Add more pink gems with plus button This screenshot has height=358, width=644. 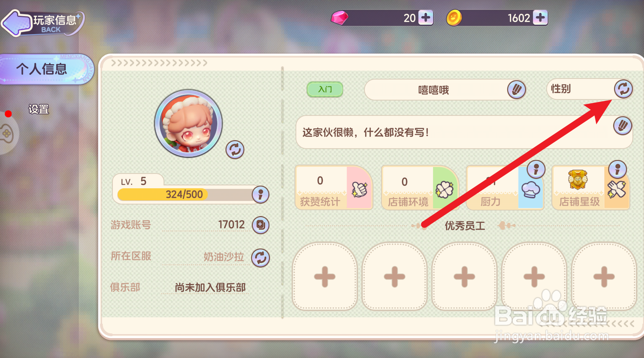click(426, 18)
